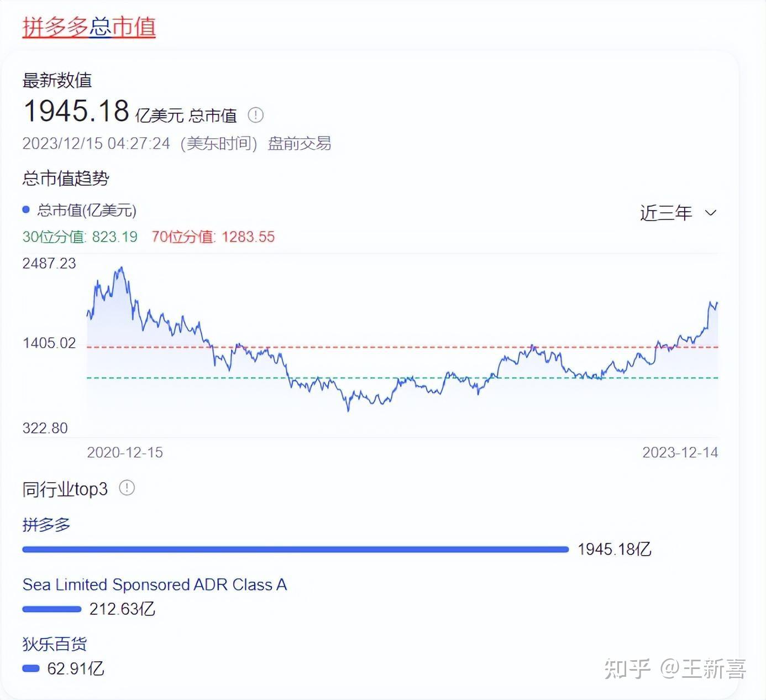Click the info icon beside 1945.18 亿美元 总市值
Screen dimensions: 766x700
click(257, 115)
